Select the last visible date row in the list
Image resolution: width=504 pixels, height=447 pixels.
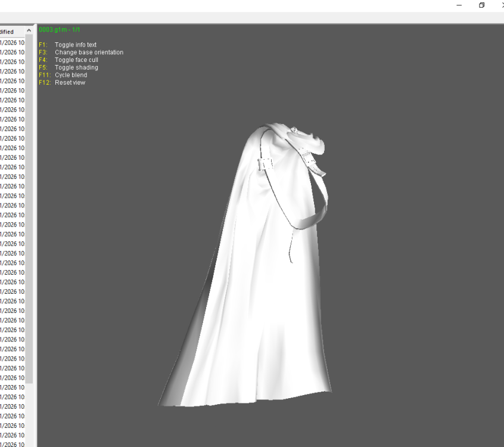point(13,444)
